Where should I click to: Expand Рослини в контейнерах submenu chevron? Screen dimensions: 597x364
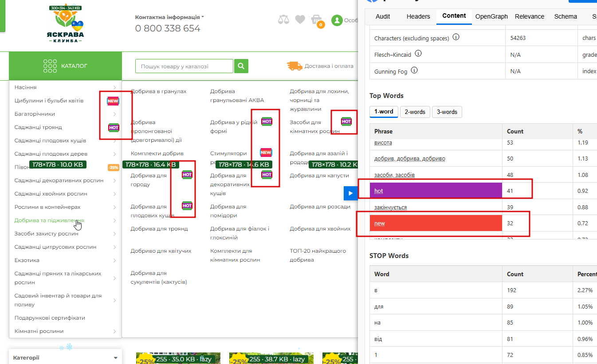tap(114, 207)
